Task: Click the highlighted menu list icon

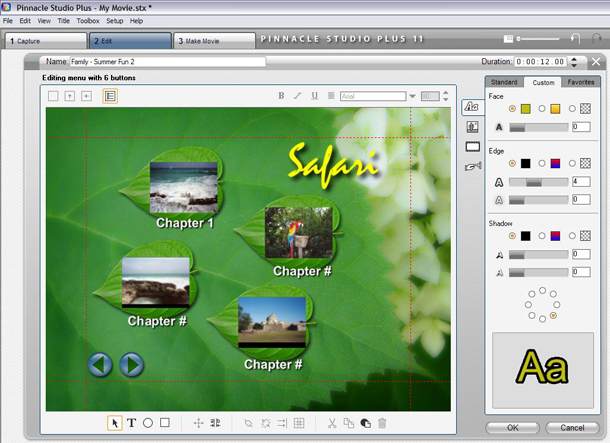Action: tap(110, 96)
